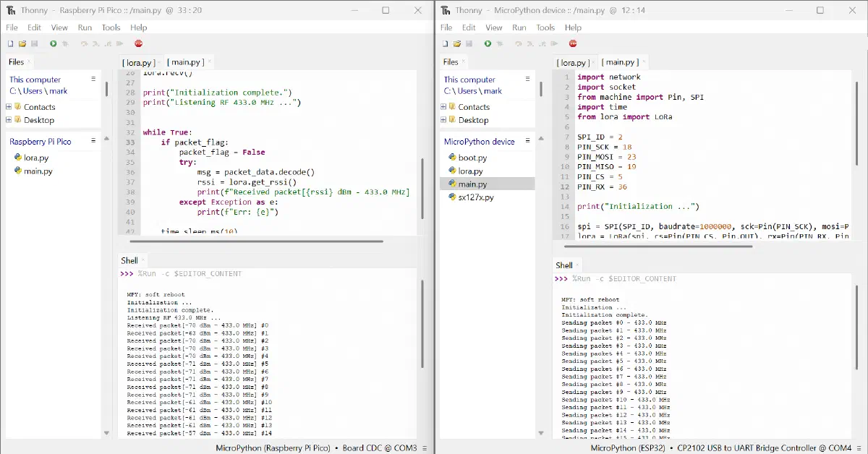Image resolution: width=868 pixels, height=454 pixels.
Task: Run current script in MicroPython device window
Action: point(488,44)
